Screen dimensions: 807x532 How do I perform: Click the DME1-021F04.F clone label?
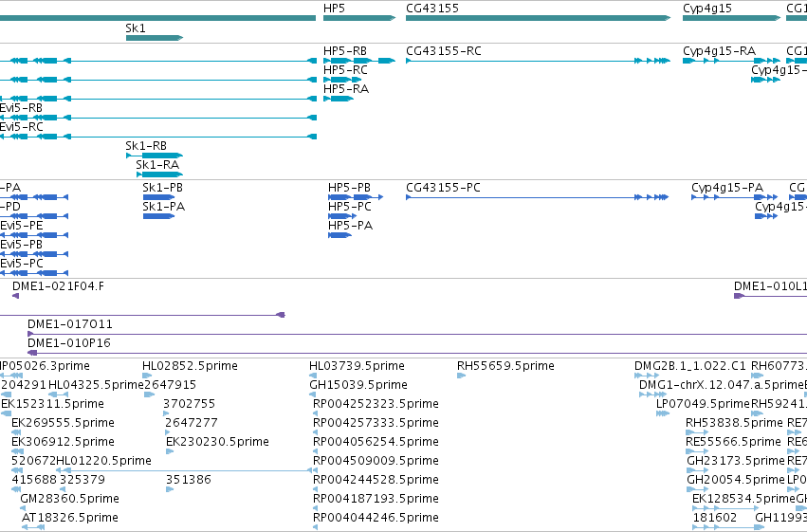(58, 286)
